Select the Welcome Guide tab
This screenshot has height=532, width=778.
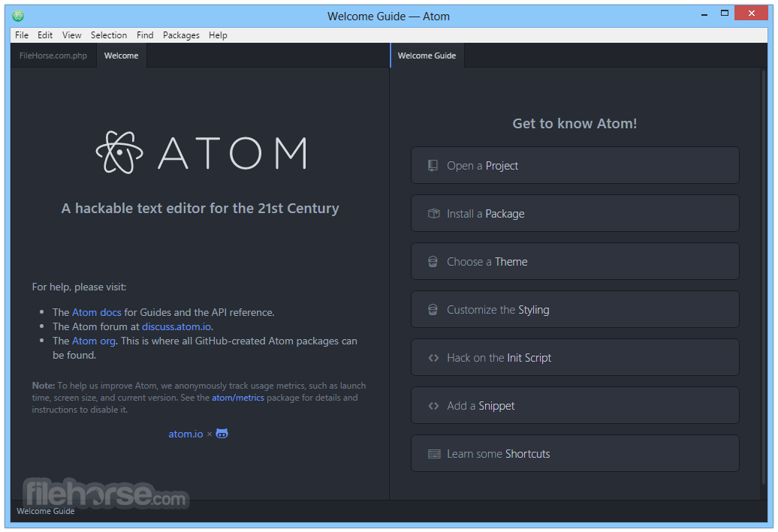427,56
